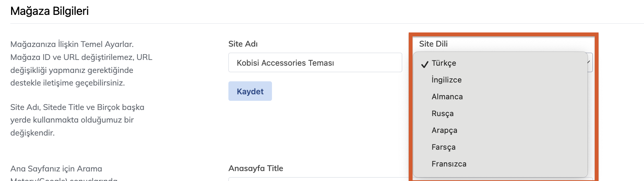The height and width of the screenshot is (181, 644).
Task: Pick Fransızca as the site language
Action: pyautogui.click(x=449, y=164)
